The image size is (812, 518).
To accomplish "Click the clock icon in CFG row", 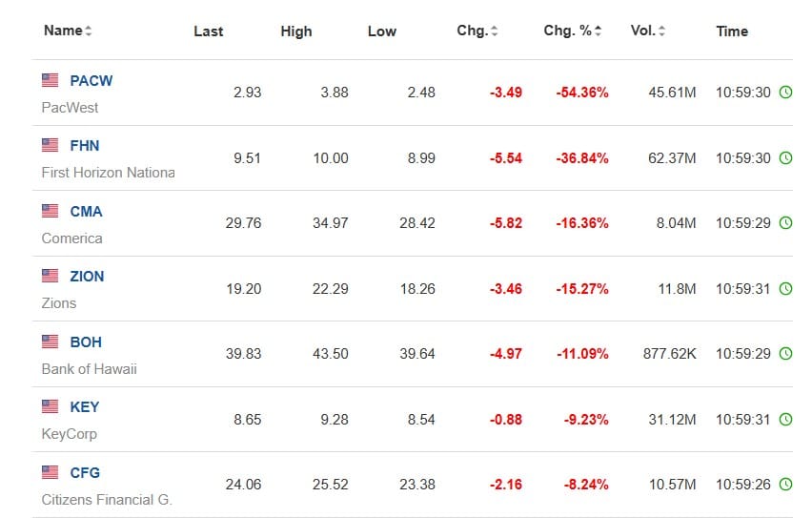I will (x=785, y=485).
